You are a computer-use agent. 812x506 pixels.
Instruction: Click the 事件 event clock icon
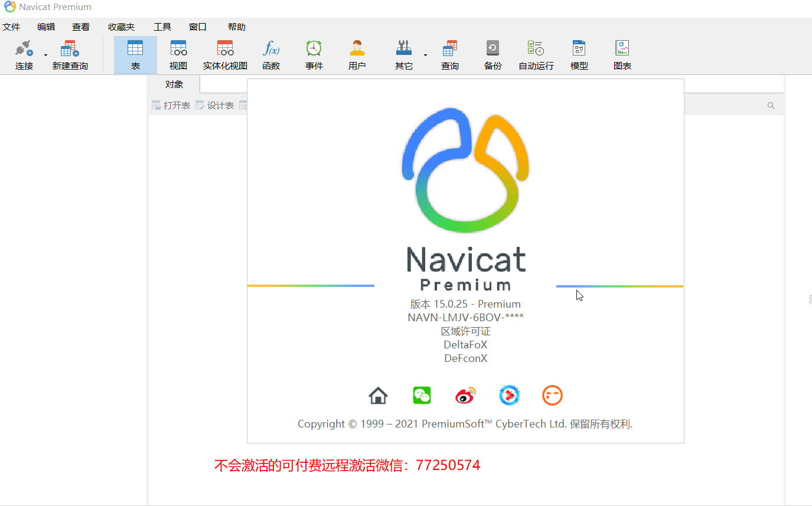[x=314, y=48]
